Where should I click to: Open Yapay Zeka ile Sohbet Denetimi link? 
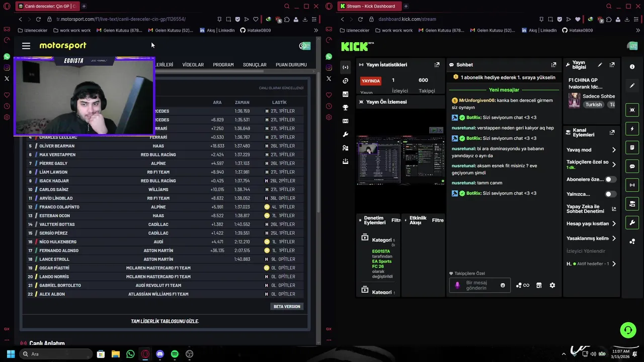[x=591, y=209]
